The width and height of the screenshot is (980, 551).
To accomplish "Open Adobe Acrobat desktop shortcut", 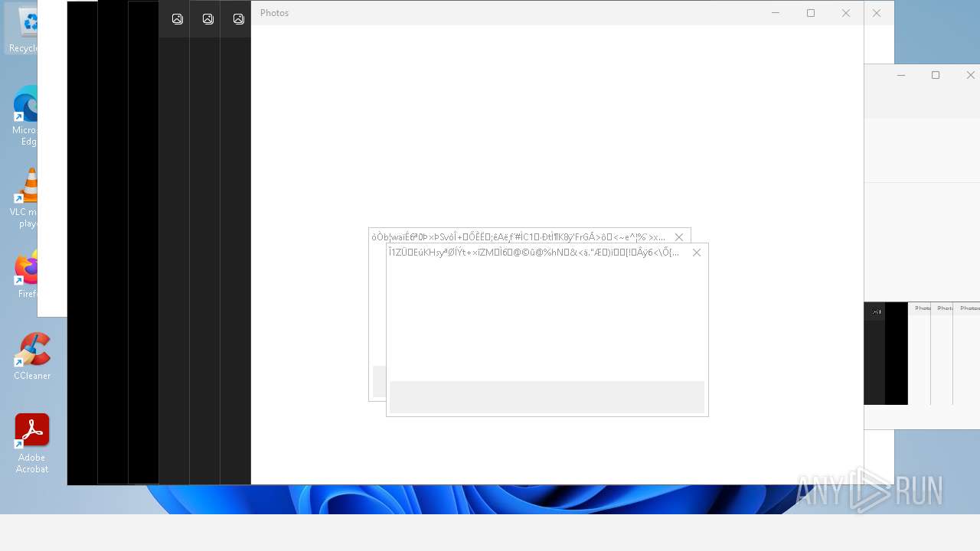I will tap(32, 444).
